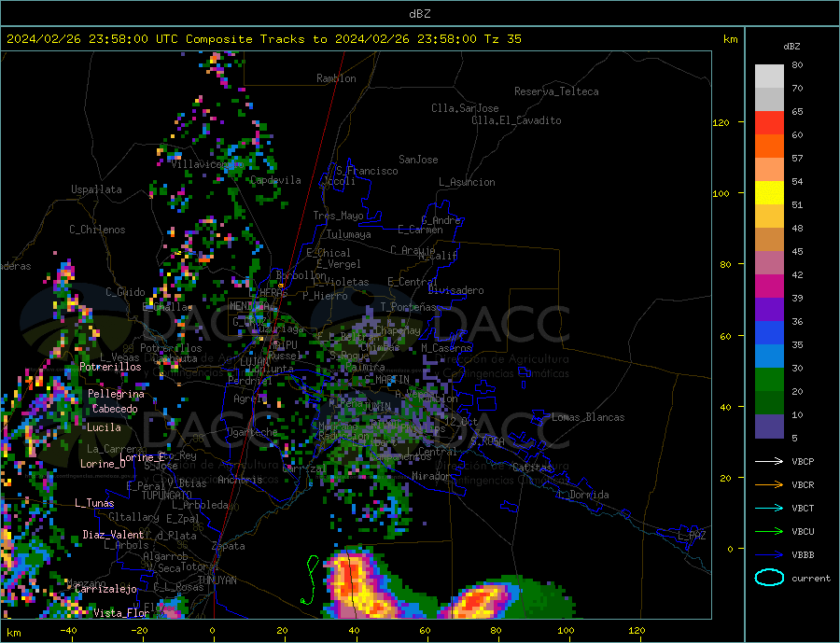840x643 pixels.
Task: Select the bright green 30 dBZ color band
Action: point(769,380)
